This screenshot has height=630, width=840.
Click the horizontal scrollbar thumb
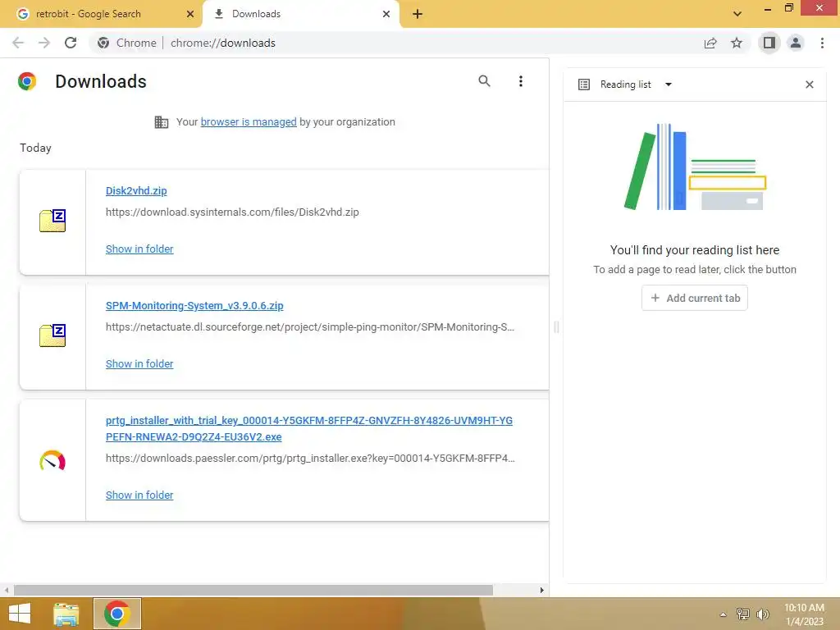click(253, 590)
